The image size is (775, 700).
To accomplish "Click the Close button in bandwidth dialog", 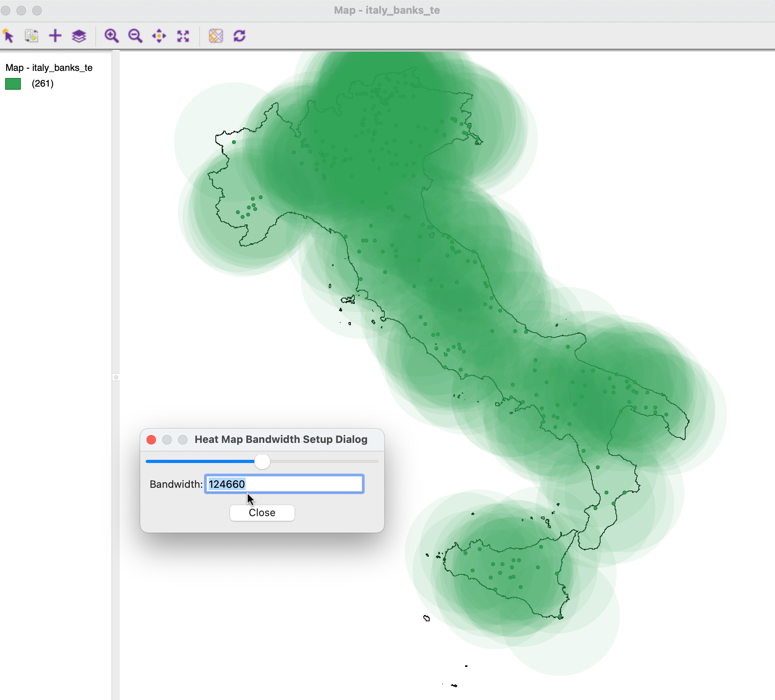I will point(262,513).
